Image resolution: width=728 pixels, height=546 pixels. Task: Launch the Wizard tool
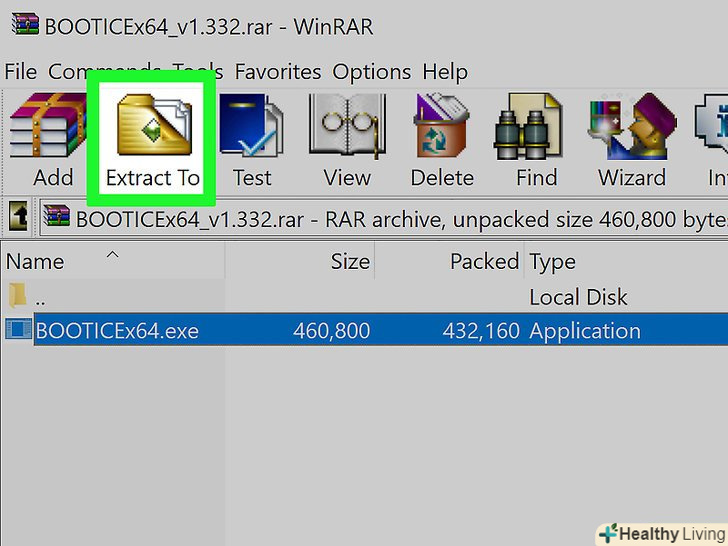(631, 139)
